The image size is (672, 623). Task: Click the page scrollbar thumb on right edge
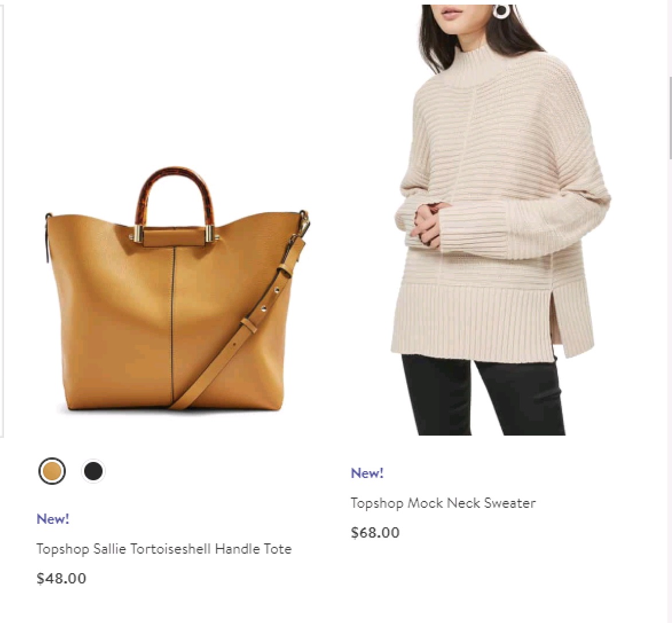(x=670, y=118)
